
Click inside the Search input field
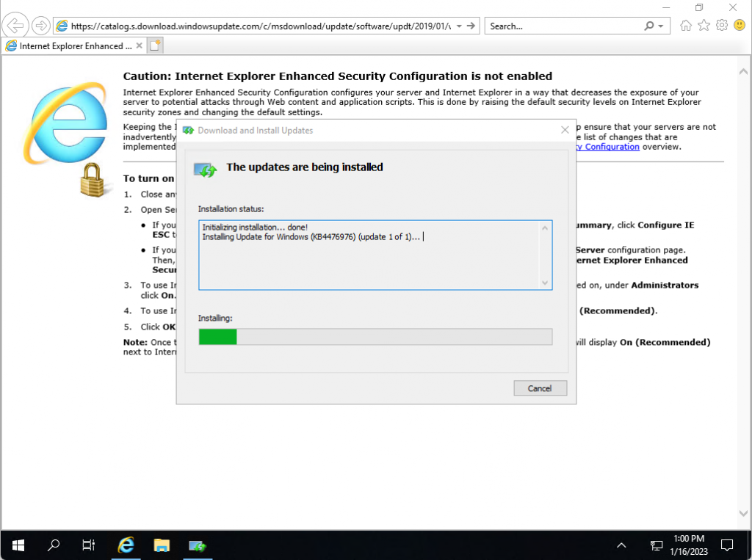(x=562, y=26)
